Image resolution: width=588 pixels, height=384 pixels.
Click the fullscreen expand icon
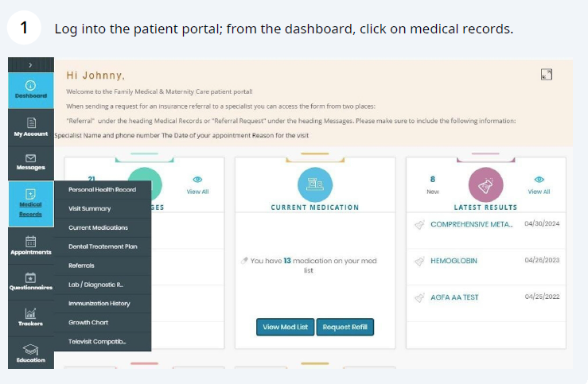pos(546,75)
